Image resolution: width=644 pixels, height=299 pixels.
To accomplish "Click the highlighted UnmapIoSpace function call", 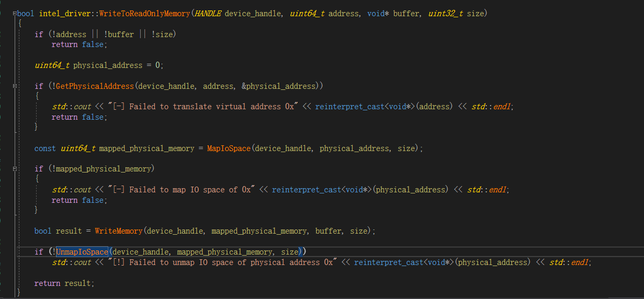I will point(82,252).
